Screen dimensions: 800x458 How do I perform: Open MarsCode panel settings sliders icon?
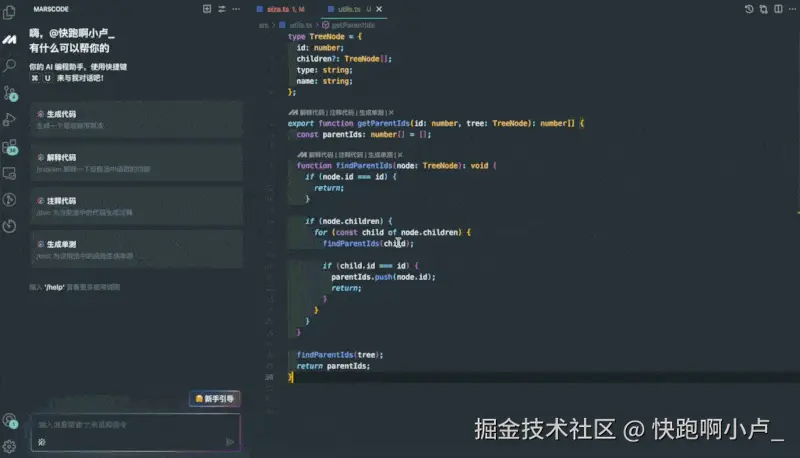point(221,9)
